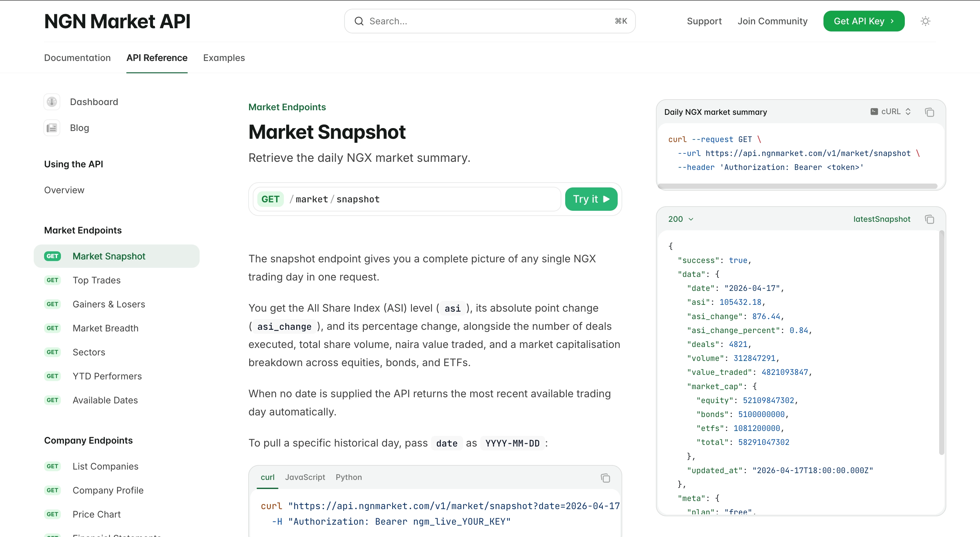This screenshot has width=980, height=537.
Task: Click the search magnifier icon
Action: coord(359,21)
